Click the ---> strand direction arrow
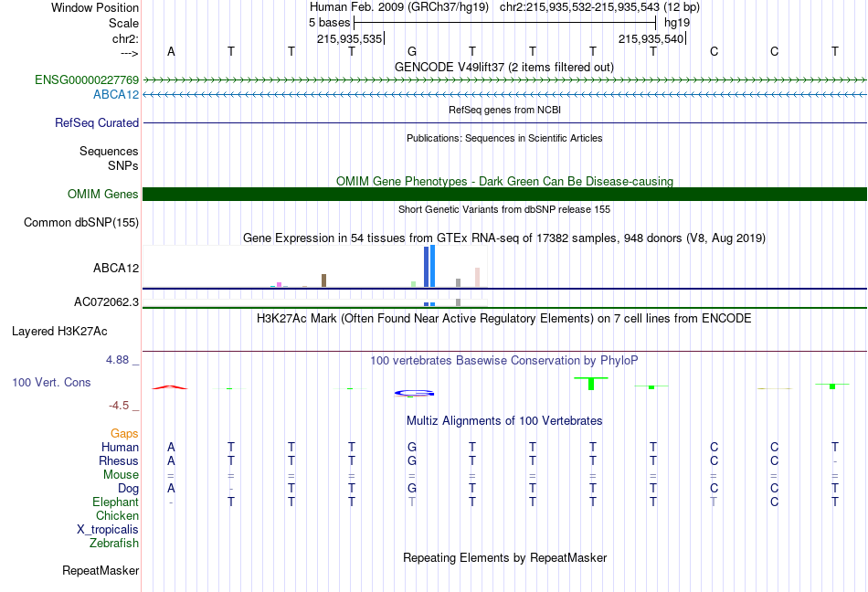 pyautogui.click(x=130, y=53)
